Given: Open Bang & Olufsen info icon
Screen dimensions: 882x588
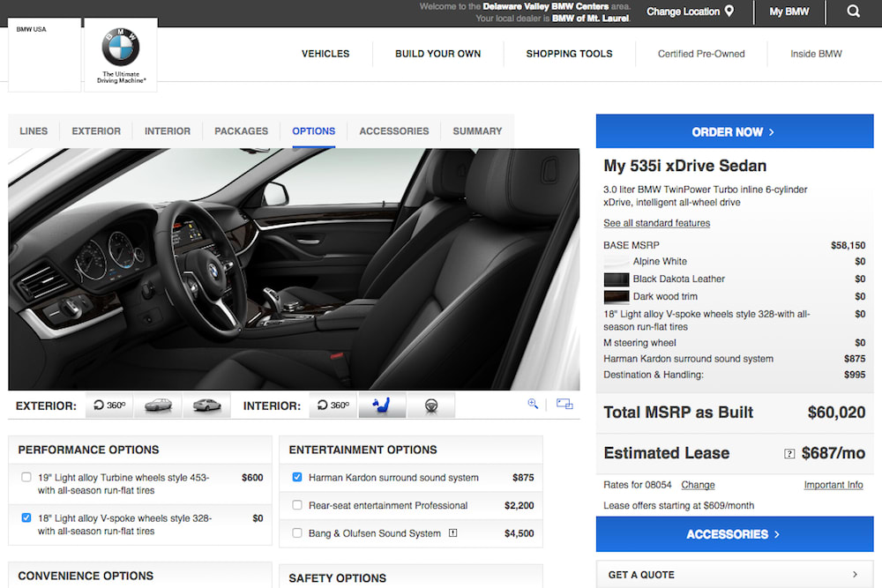Looking at the screenshot, I should [452, 533].
